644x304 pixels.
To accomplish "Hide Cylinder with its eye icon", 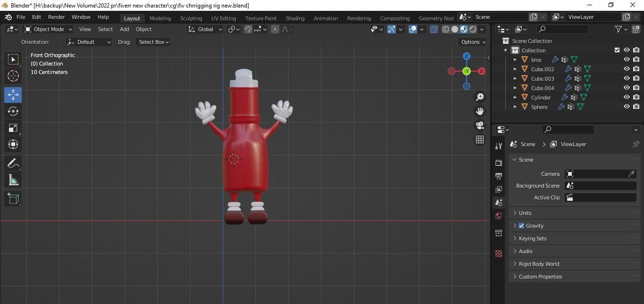I will coord(627,97).
